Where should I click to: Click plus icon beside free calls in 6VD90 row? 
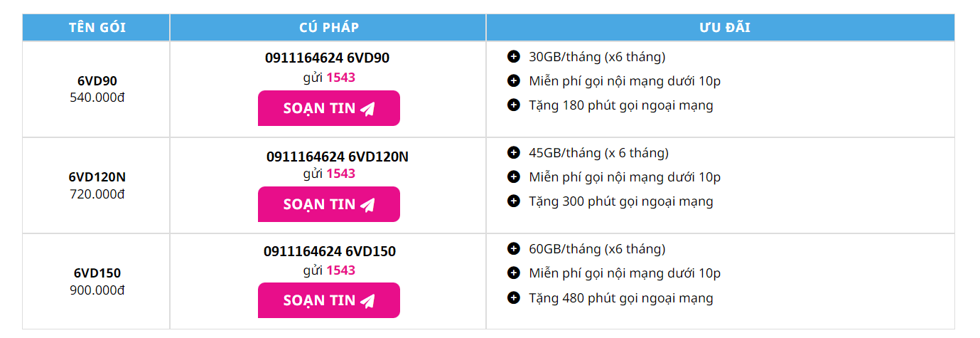(514, 81)
